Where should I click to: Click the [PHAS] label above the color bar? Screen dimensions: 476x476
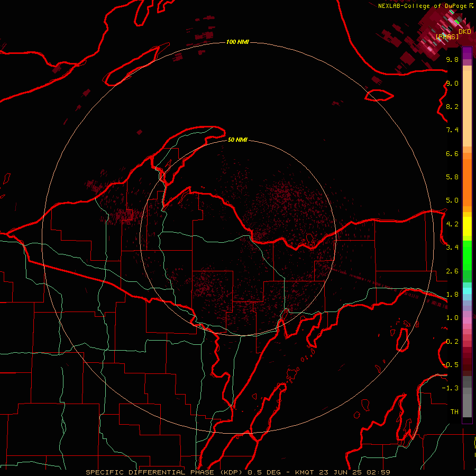447,36
